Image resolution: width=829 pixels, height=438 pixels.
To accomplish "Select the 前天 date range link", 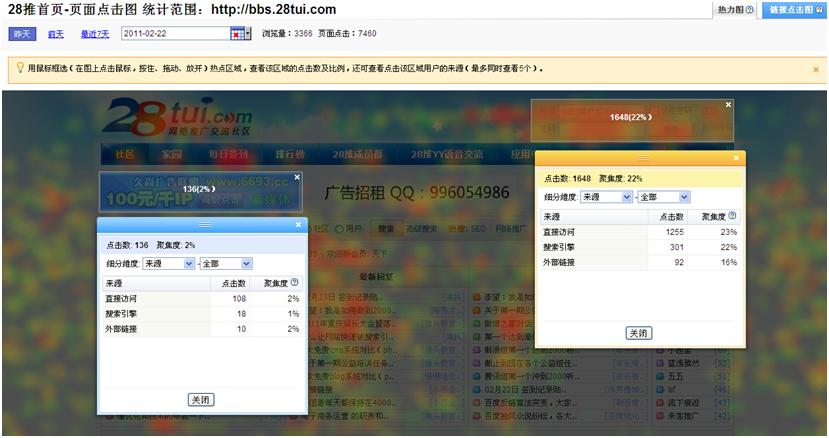I will (56, 34).
